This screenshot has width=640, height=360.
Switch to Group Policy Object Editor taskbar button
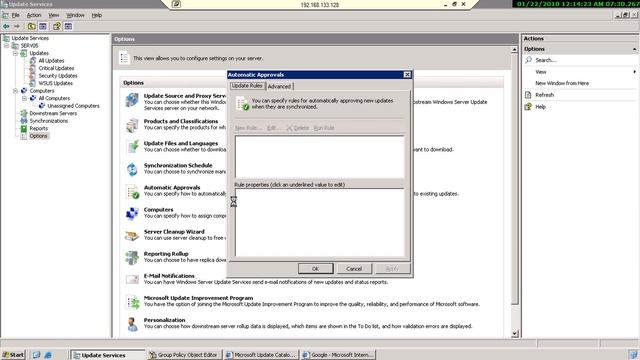pos(185,355)
